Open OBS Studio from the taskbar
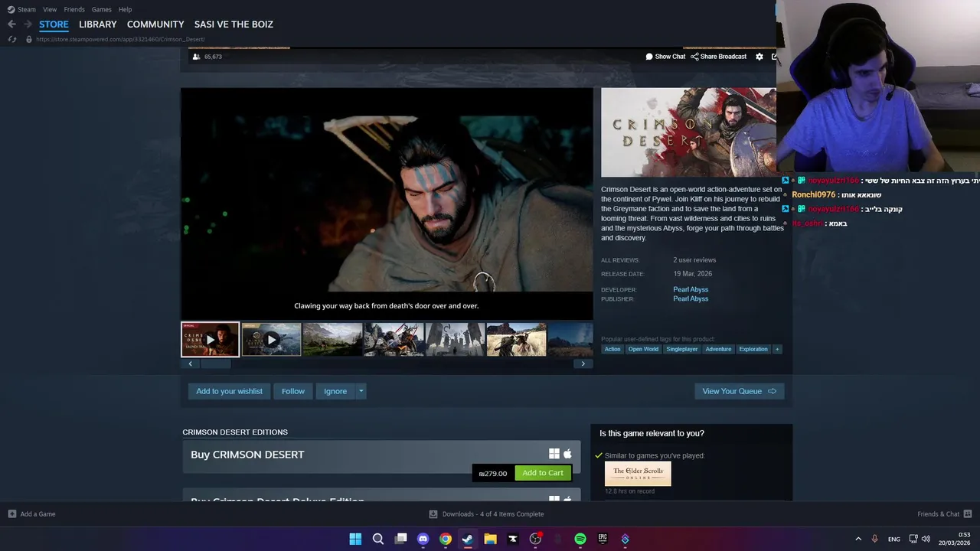 (535, 539)
